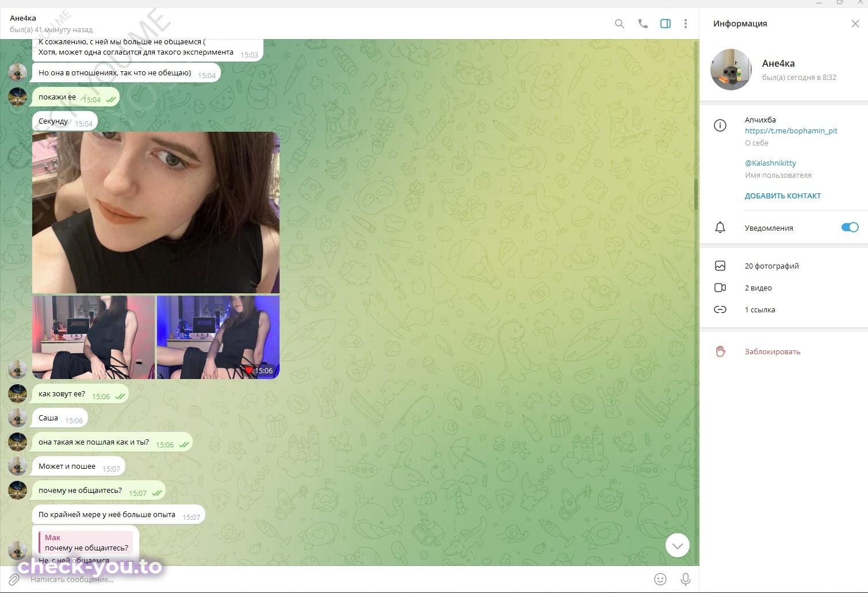Attach a file with the paperclip icon
The width and height of the screenshot is (868, 593).
14,579
